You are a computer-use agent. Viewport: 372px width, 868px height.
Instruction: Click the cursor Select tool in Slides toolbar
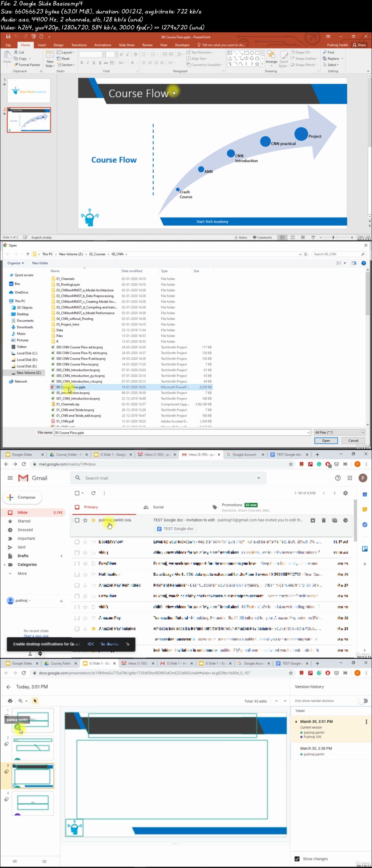(35, 701)
